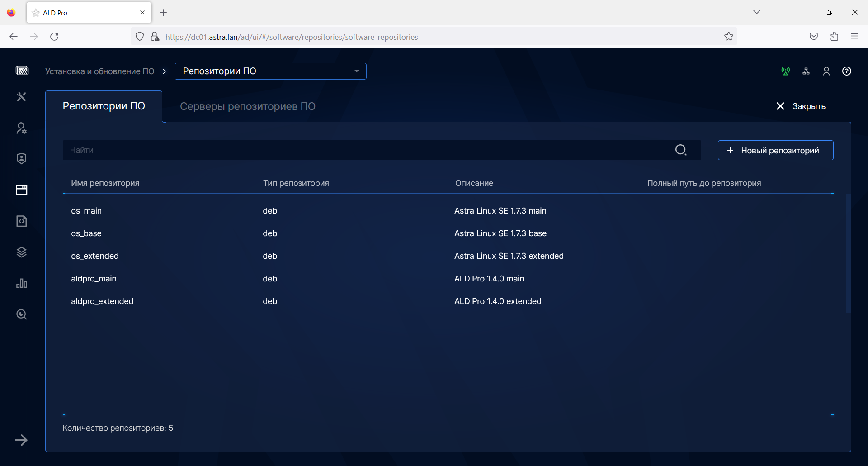Expand the Репозитории ПО dropdown selector
868x466 pixels.
pos(270,71)
